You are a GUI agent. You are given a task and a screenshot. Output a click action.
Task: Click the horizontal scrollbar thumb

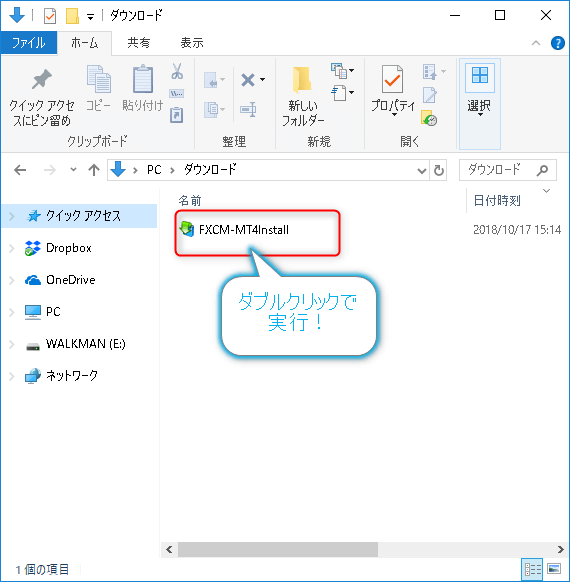tap(278, 549)
